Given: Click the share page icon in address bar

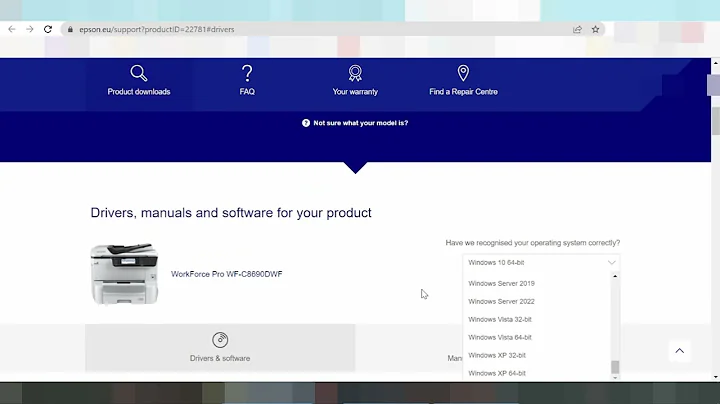Looking at the screenshot, I should (x=577, y=29).
